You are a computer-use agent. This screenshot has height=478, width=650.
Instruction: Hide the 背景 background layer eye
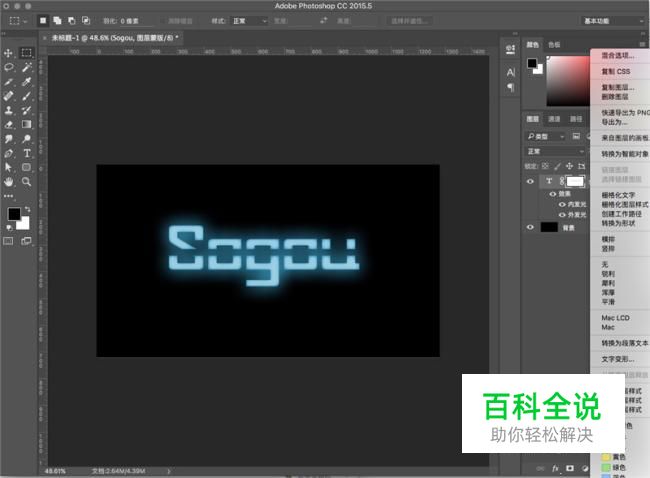click(530, 227)
